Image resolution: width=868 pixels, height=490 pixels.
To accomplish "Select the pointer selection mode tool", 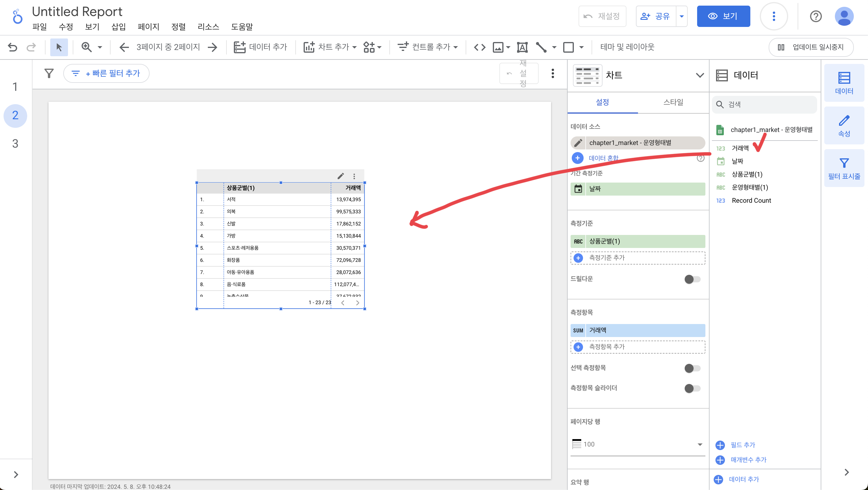I will point(59,47).
